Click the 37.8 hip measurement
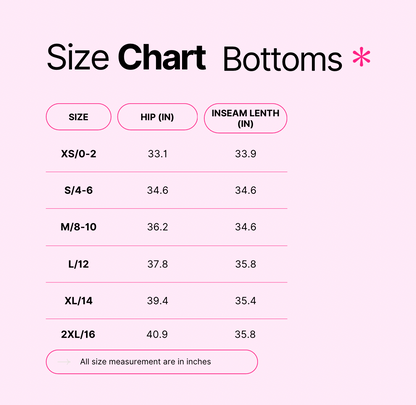This screenshot has height=405, width=416. point(157,264)
